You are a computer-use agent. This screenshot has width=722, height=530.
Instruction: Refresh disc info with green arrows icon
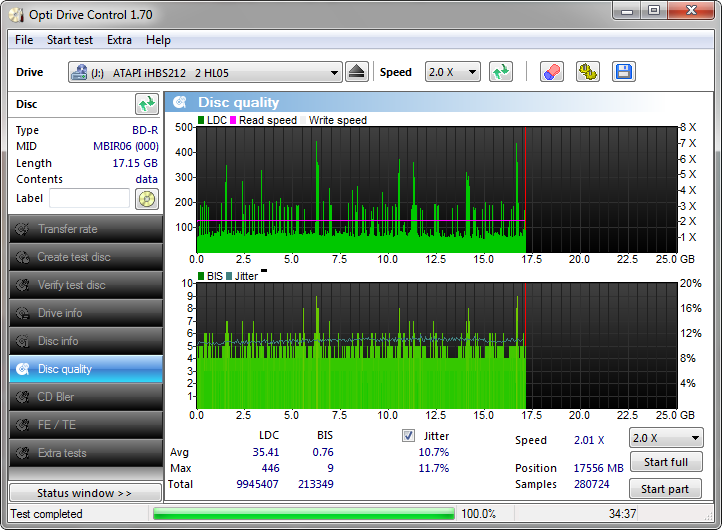147,104
